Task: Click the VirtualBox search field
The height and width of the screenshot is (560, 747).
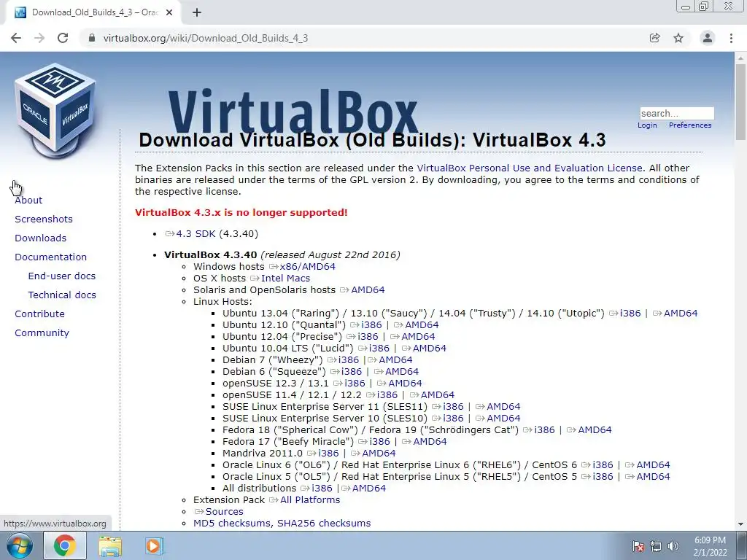Action: click(x=677, y=113)
